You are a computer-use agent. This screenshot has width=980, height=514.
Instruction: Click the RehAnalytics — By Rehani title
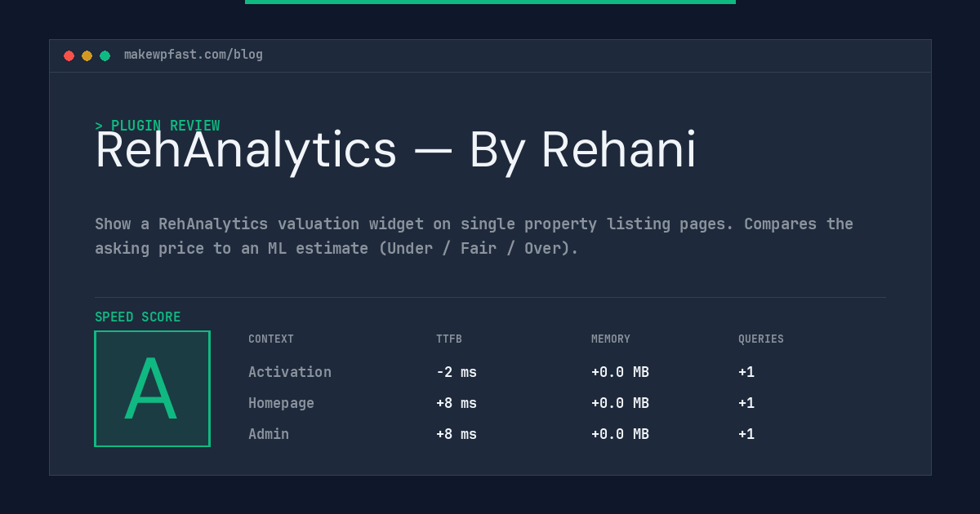click(x=395, y=150)
